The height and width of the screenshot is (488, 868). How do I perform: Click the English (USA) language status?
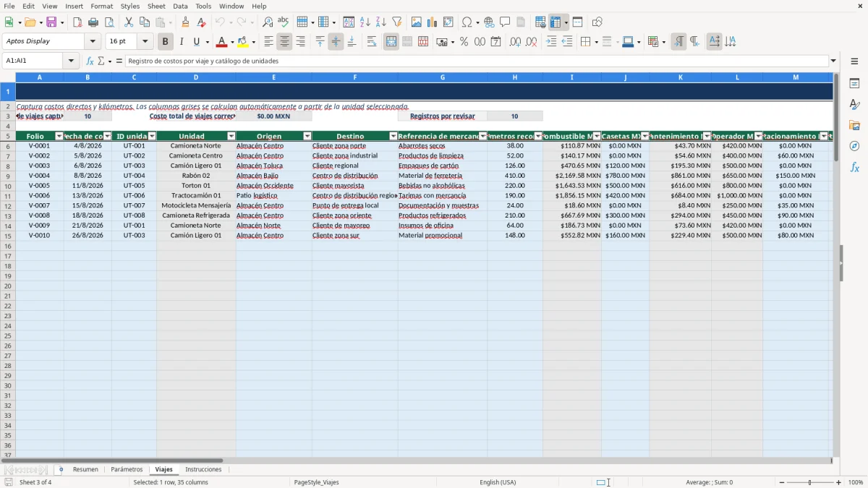(498, 482)
